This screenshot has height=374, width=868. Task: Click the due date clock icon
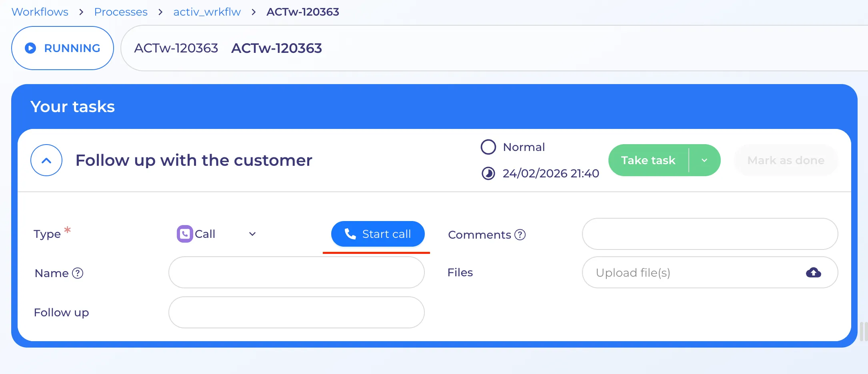pos(488,173)
